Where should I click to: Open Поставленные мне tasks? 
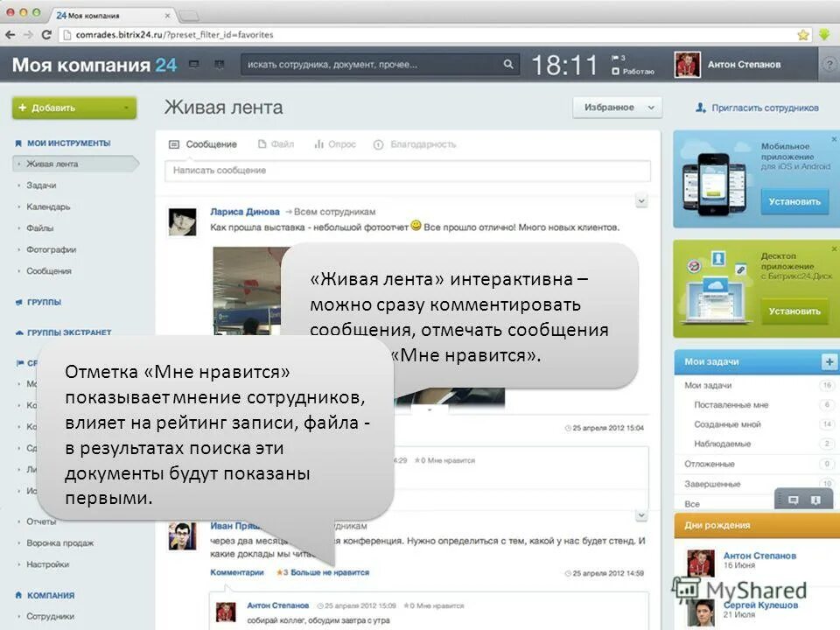(731, 405)
